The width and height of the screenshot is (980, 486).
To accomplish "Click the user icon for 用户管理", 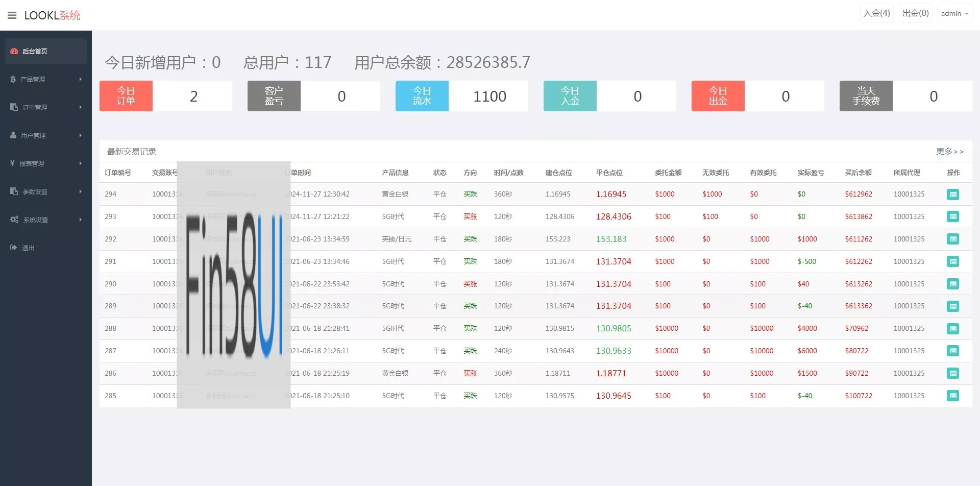I will pyautogui.click(x=13, y=135).
